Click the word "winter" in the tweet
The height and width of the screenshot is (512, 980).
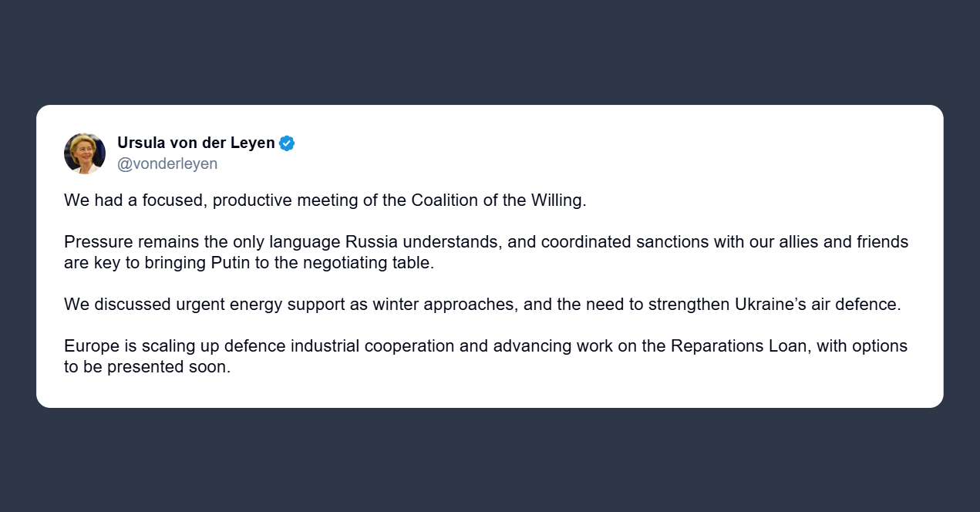click(x=396, y=304)
